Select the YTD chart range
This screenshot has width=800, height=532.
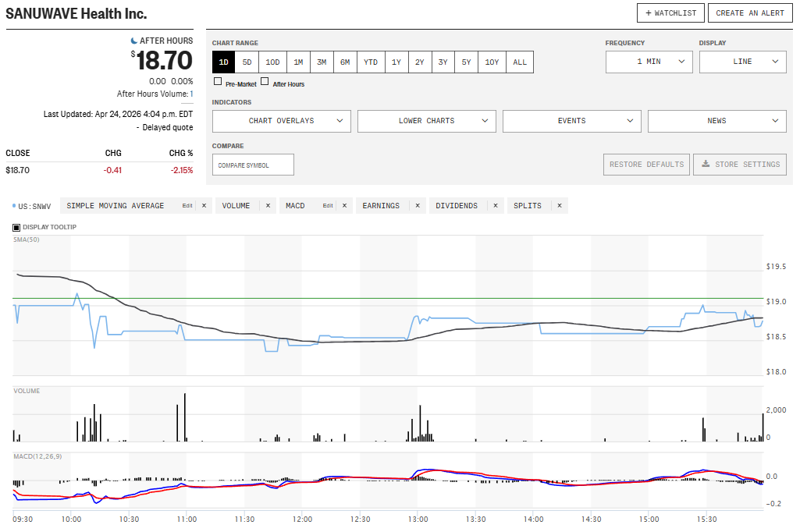371,62
